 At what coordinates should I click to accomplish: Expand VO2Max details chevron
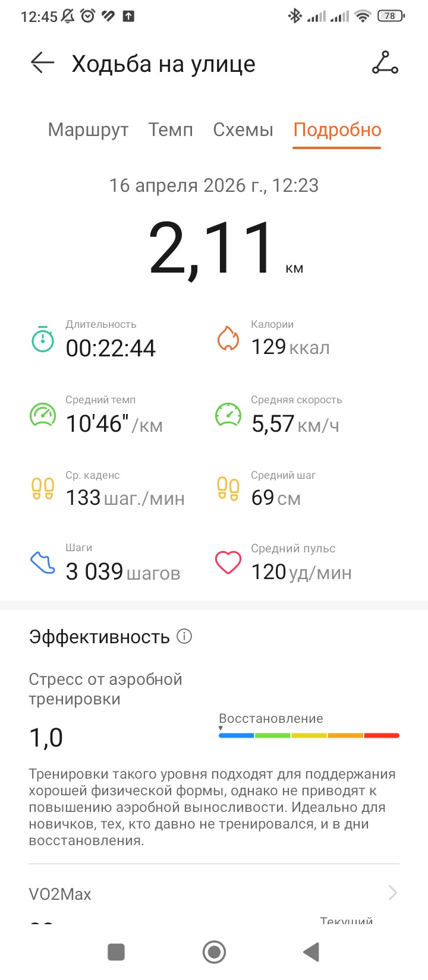pyautogui.click(x=392, y=893)
